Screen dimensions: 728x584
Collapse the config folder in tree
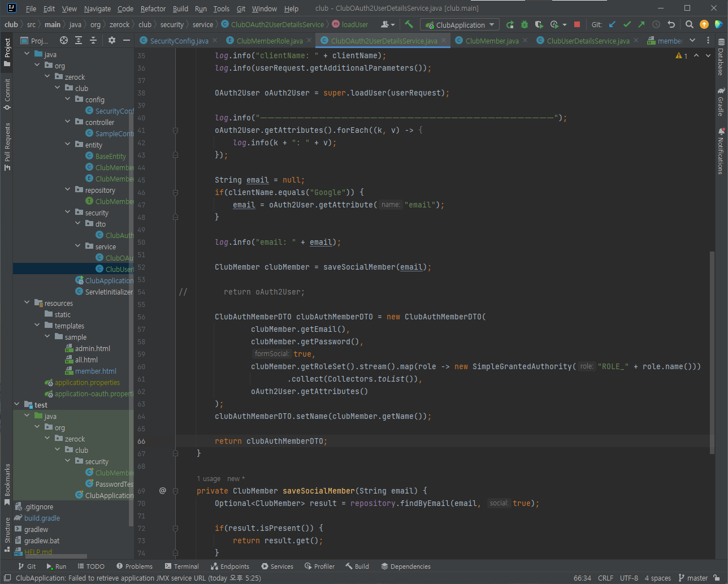point(68,99)
